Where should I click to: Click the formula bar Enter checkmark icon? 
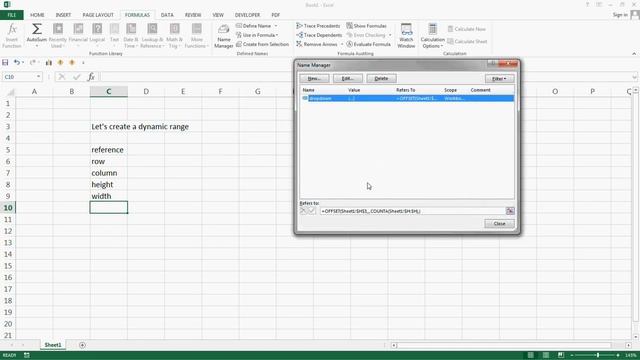point(77,76)
